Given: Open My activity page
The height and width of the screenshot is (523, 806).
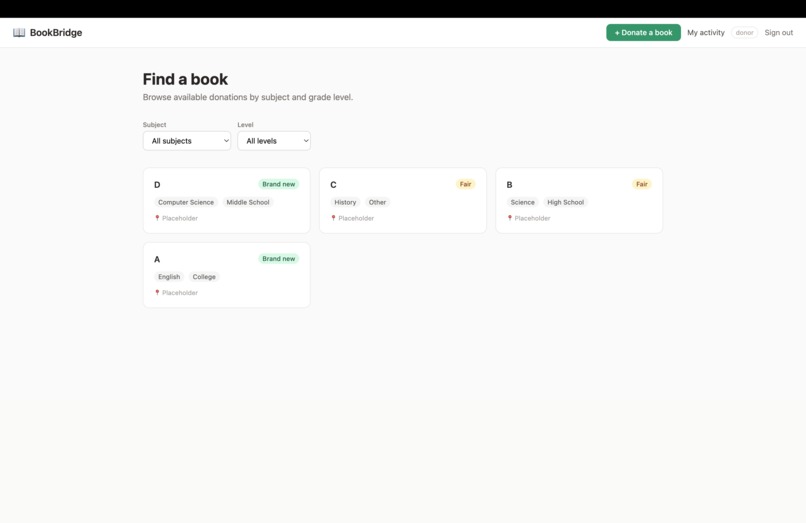Looking at the screenshot, I should [705, 32].
